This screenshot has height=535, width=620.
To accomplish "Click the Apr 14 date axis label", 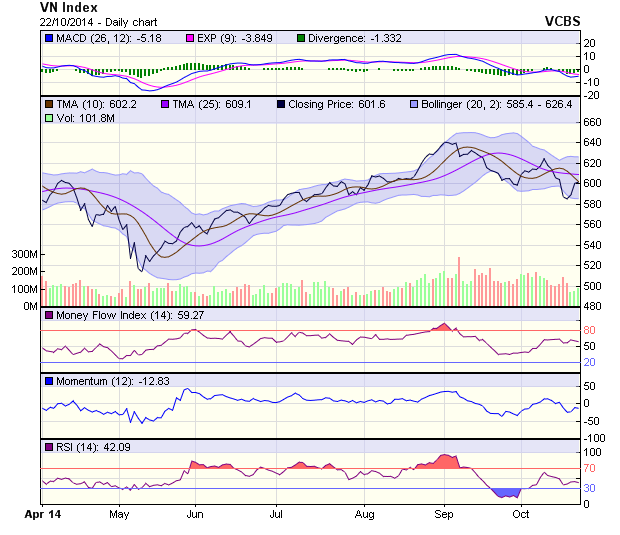I will (41, 514).
